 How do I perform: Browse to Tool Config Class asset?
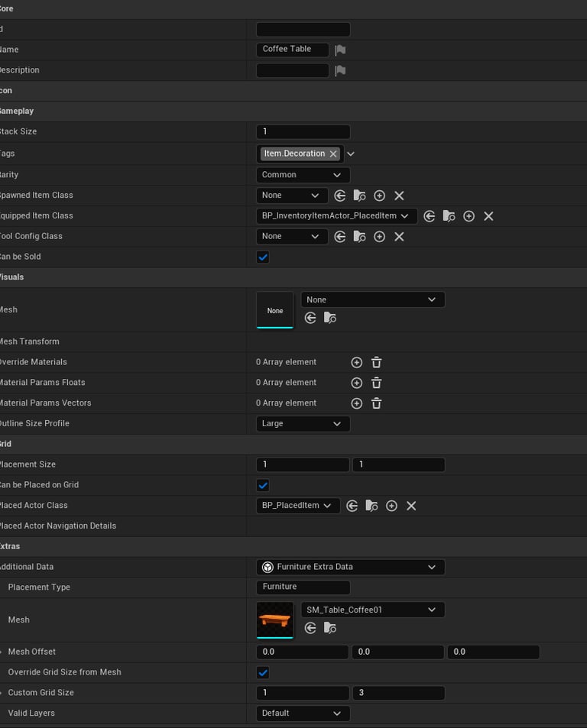pos(359,237)
